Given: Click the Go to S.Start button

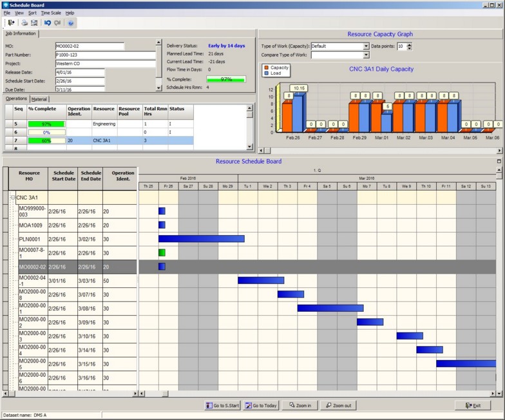Looking at the screenshot, I should pos(222,405).
